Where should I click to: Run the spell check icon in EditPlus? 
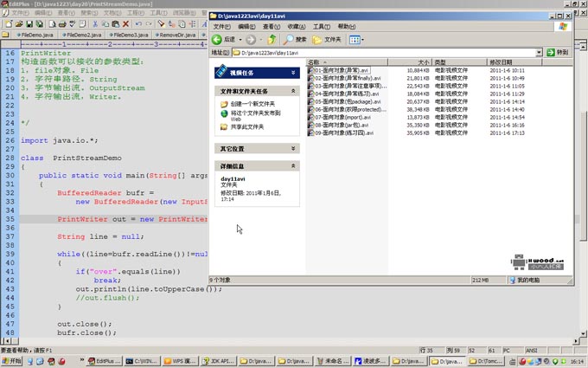click(x=72, y=24)
